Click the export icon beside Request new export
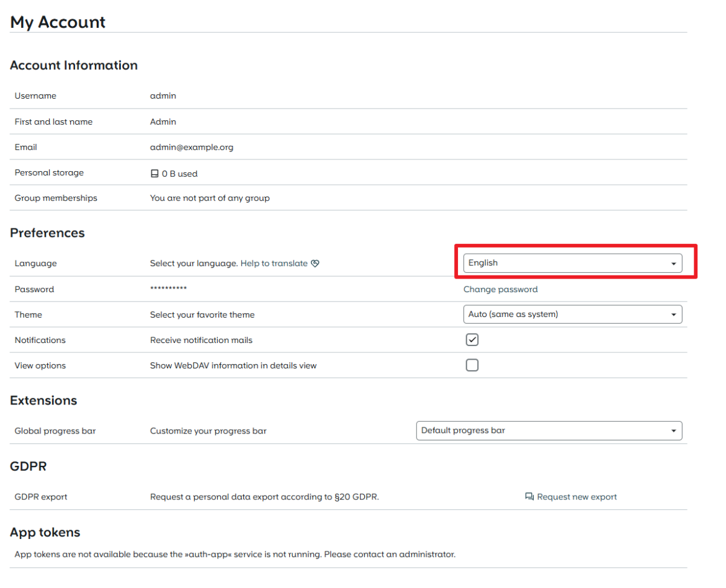The height and width of the screenshot is (588, 726). [x=529, y=496]
